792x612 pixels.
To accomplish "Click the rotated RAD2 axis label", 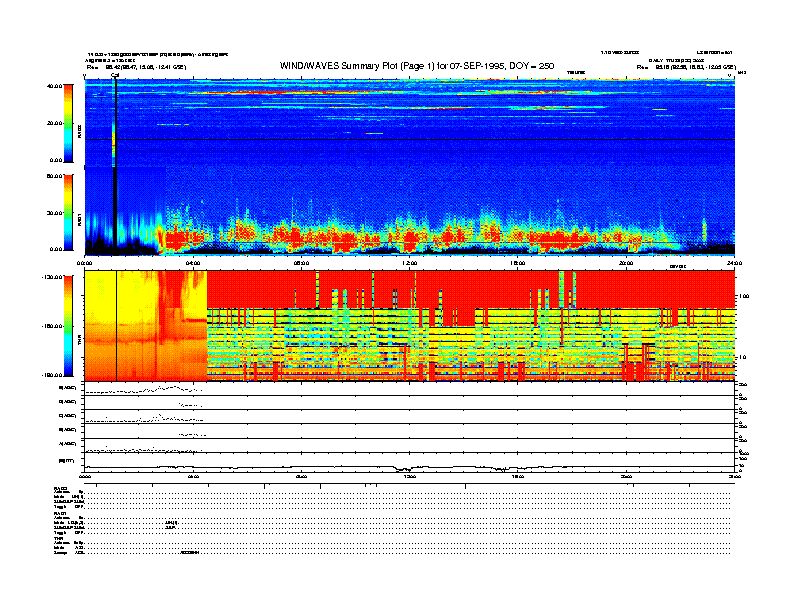I will pos(79,131).
